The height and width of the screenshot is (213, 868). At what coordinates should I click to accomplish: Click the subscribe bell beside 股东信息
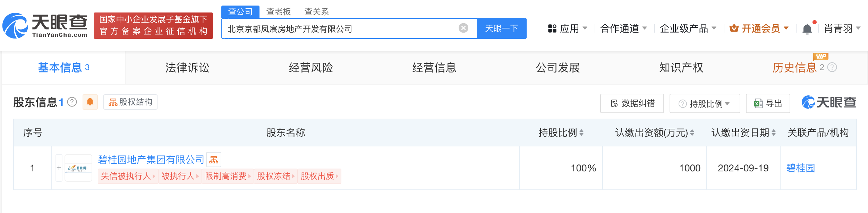tap(90, 102)
